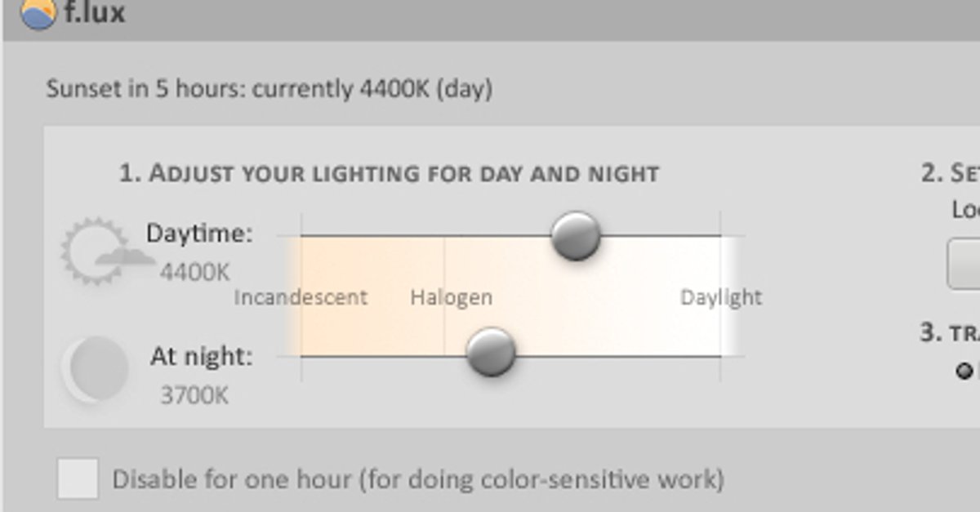Enable Disable for one hour checkbox
This screenshot has height=512, width=980.
pyautogui.click(x=78, y=479)
